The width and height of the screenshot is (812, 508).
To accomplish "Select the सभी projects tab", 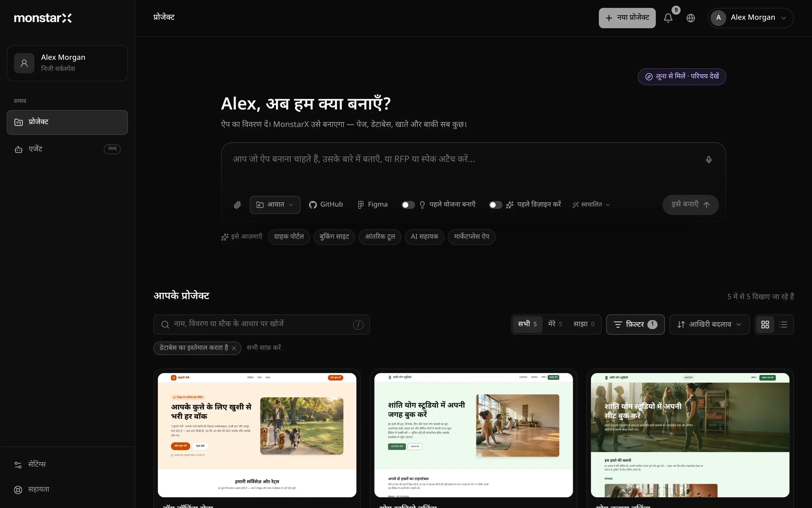I will (x=527, y=324).
